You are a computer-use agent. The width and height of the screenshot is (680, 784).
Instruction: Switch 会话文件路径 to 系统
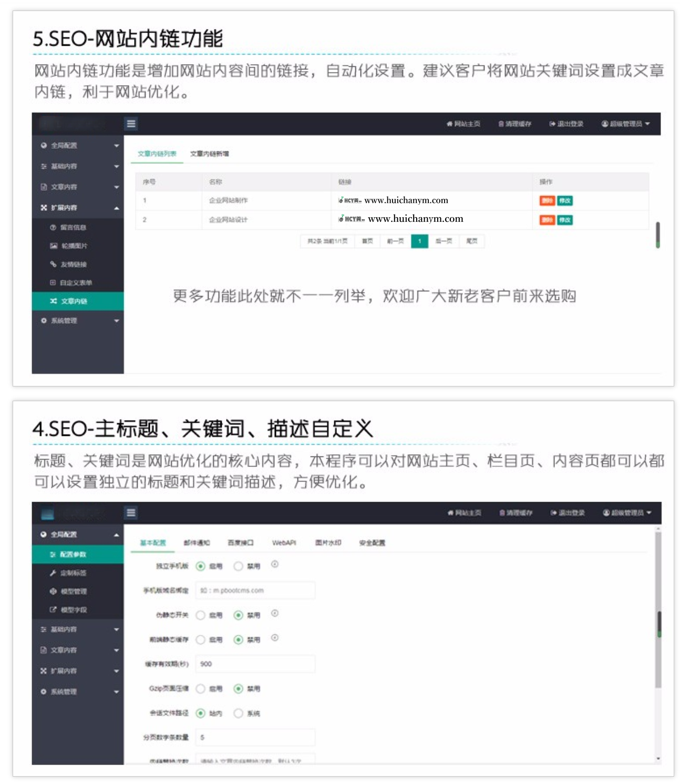pyautogui.click(x=239, y=714)
